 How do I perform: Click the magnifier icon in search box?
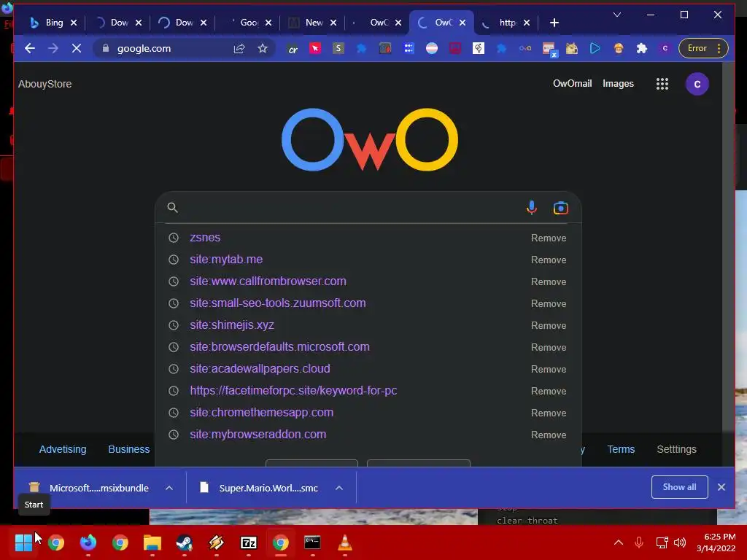[x=172, y=208]
